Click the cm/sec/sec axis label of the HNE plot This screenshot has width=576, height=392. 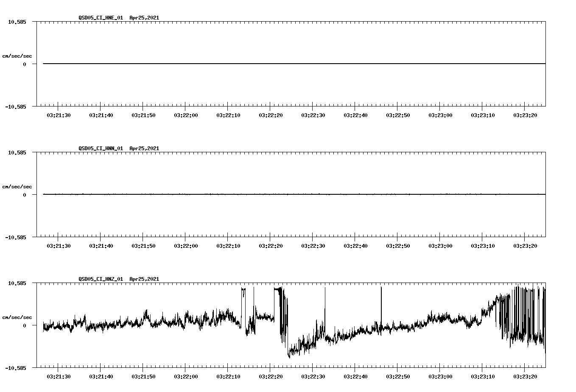click(17, 56)
